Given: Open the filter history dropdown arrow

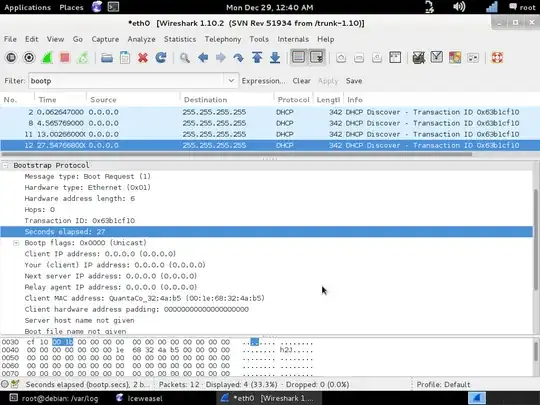Looking at the screenshot, I should point(231,81).
